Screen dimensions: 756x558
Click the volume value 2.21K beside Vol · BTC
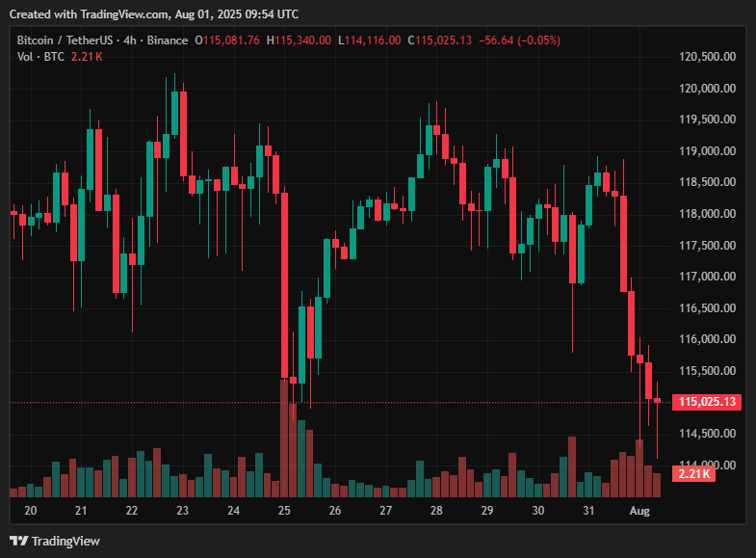coord(87,57)
